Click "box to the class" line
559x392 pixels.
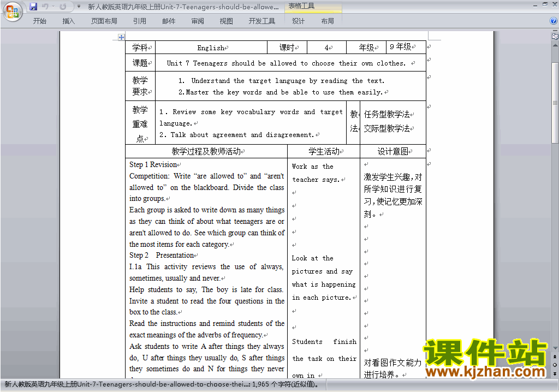tap(153, 312)
